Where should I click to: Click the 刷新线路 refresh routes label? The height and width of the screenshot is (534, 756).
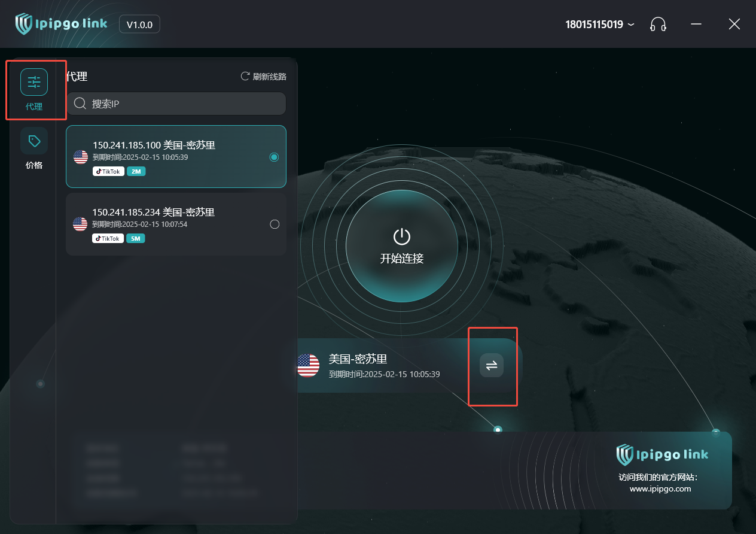click(x=270, y=77)
